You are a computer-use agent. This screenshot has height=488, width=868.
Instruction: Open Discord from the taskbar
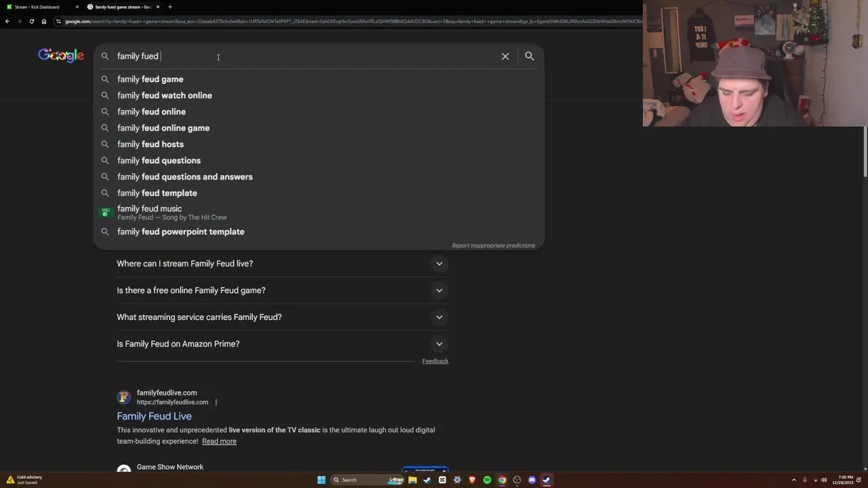[532, 480]
